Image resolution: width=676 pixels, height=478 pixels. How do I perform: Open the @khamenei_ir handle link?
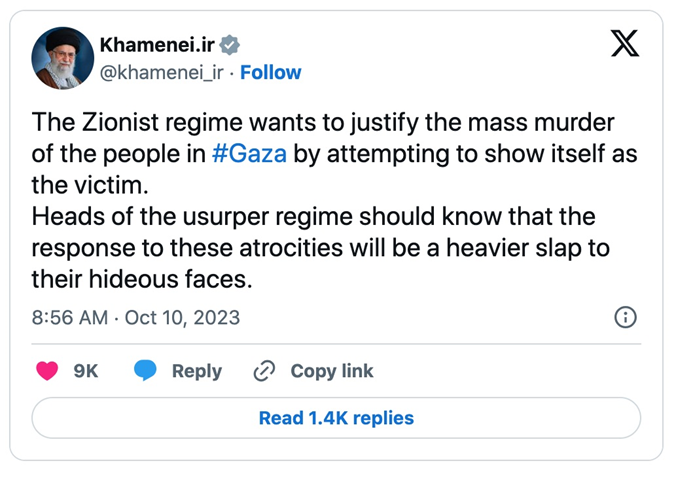[161, 72]
